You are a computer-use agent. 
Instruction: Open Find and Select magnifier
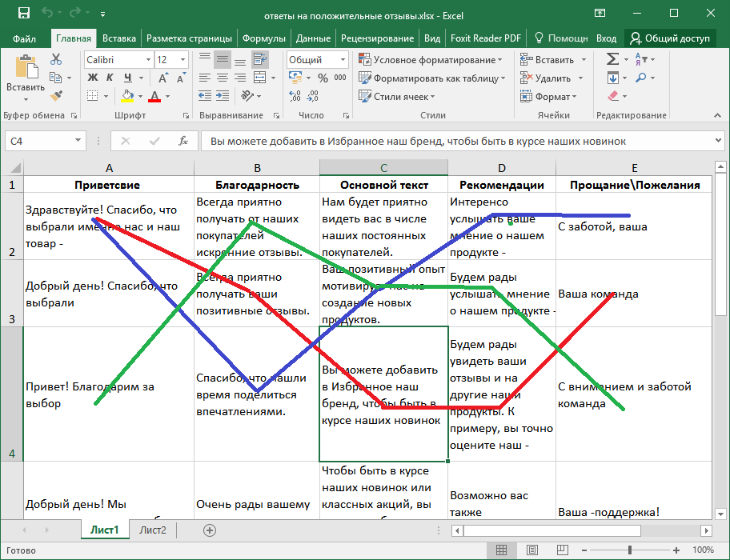(x=641, y=78)
